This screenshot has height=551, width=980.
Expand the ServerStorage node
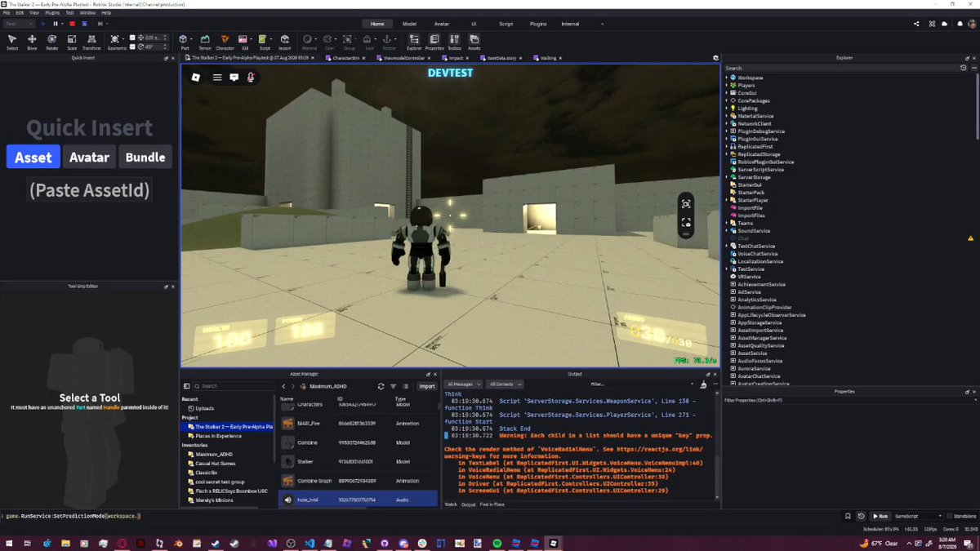(x=726, y=177)
